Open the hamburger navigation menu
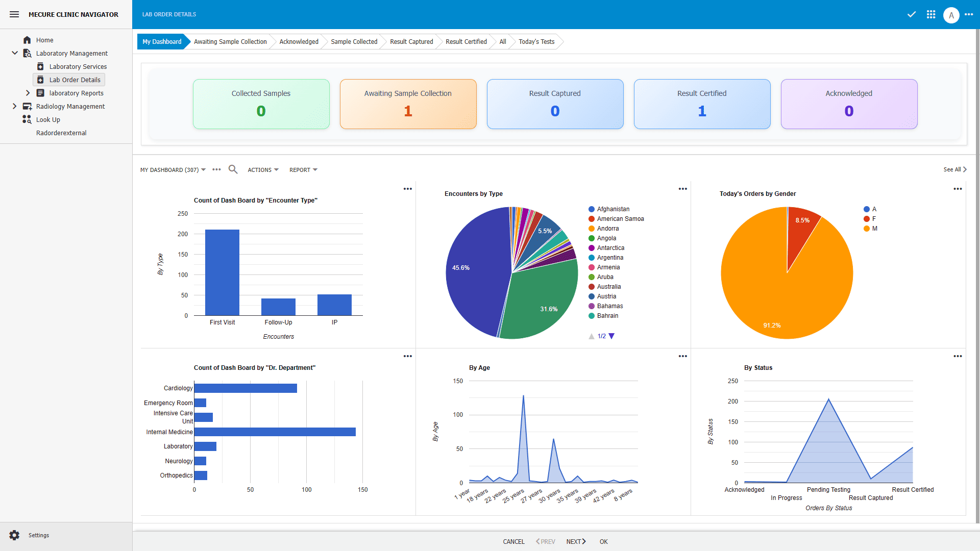This screenshot has height=551, width=980. [x=14, y=14]
